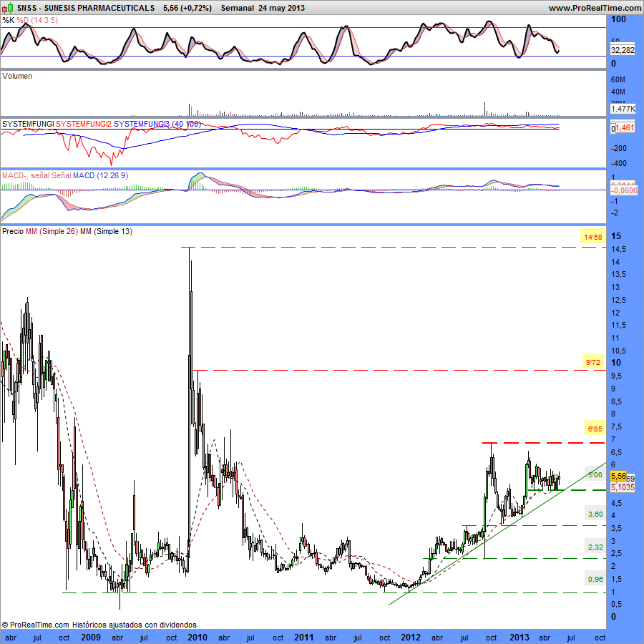Click the MM (Simple 26) moving average label

click(52, 231)
